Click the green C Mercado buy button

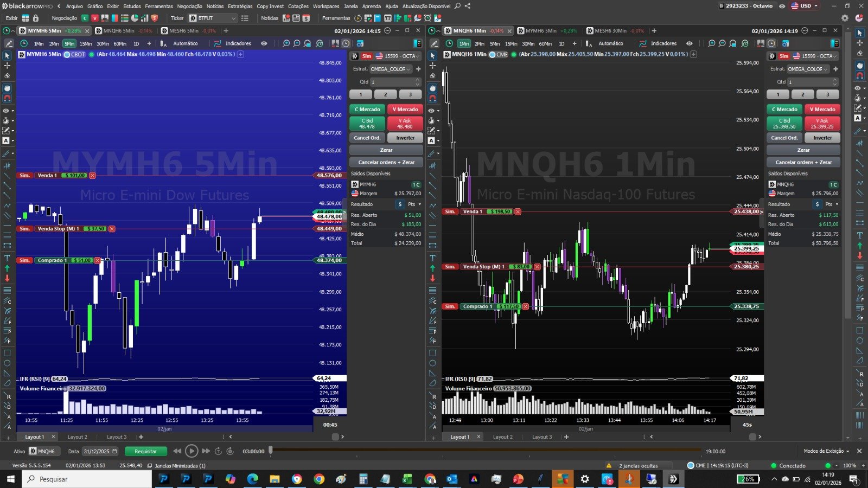point(367,109)
